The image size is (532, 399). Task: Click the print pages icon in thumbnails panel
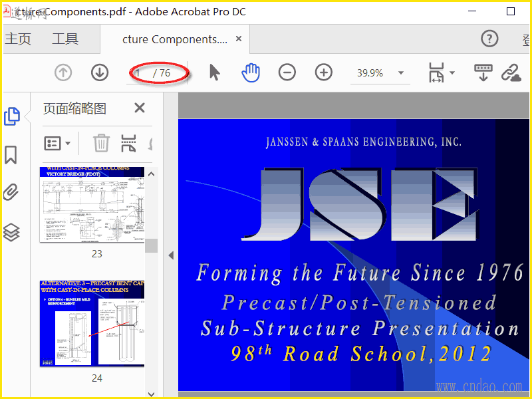click(x=128, y=143)
